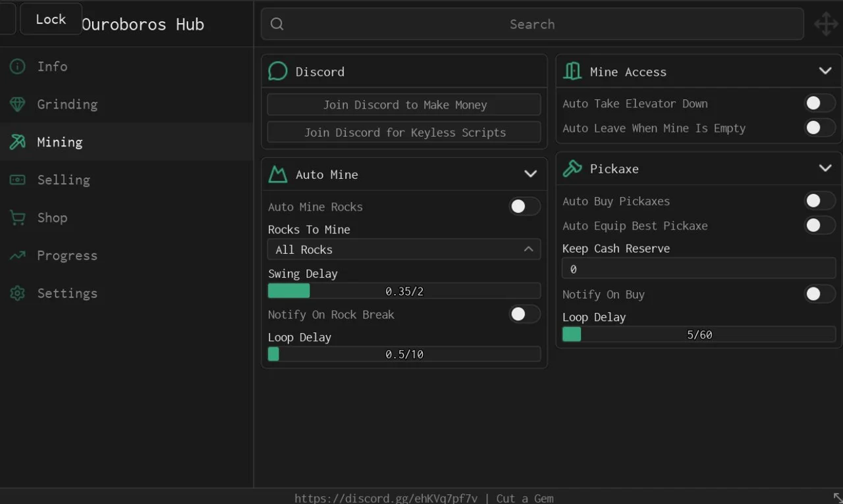
Task: Click the Shop cart icon
Action: tap(17, 218)
